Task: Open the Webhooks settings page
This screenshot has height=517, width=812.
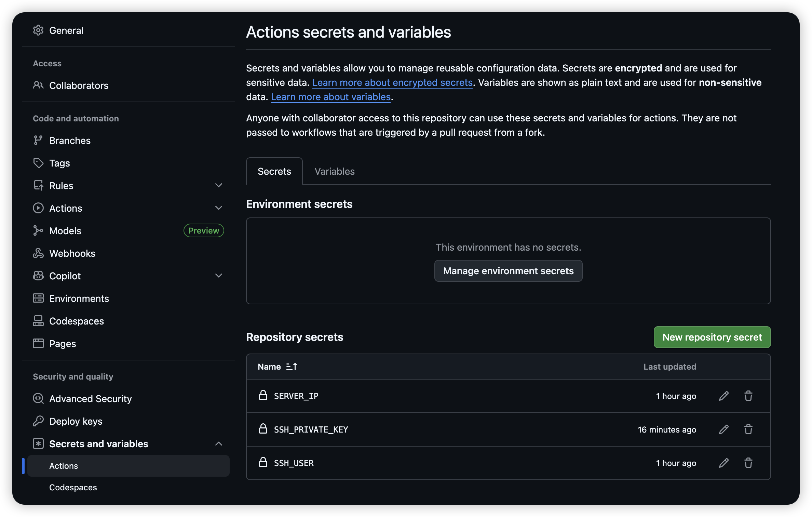Action: pyautogui.click(x=72, y=253)
